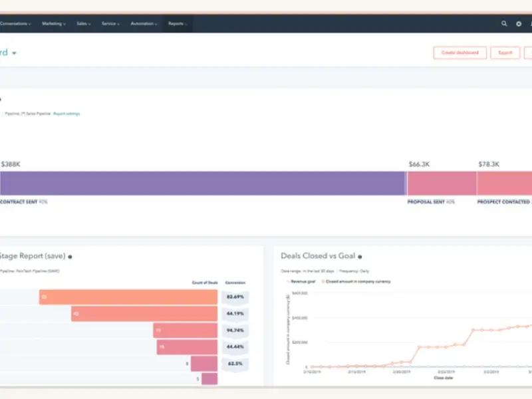532x399 pixels.
Task: Click info icon beside Stage Report title
Action: coord(70,256)
